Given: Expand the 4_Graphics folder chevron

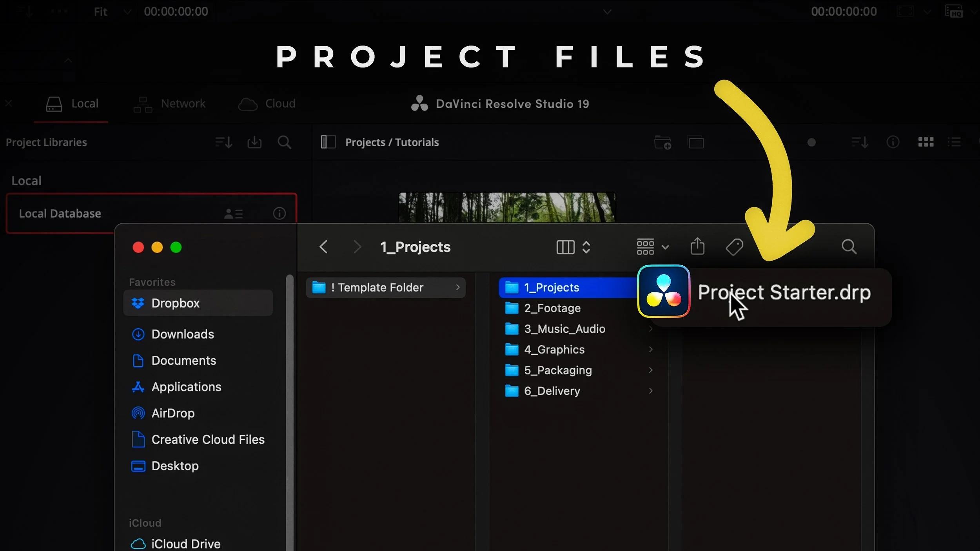Looking at the screenshot, I should pos(651,349).
